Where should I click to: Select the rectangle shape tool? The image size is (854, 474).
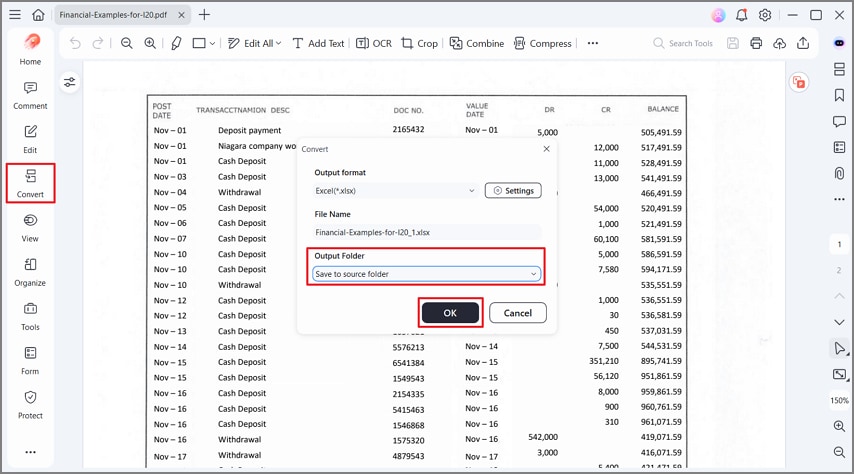click(199, 43)
